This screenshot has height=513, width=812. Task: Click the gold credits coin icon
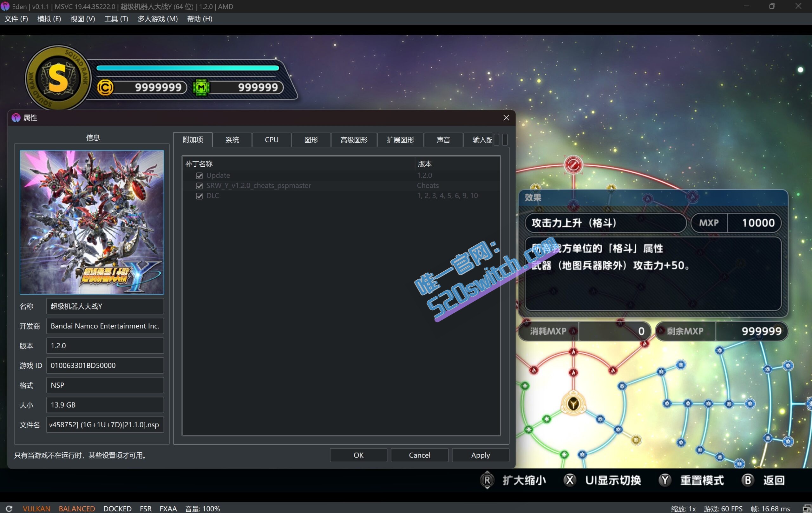[x=105, y=88]
